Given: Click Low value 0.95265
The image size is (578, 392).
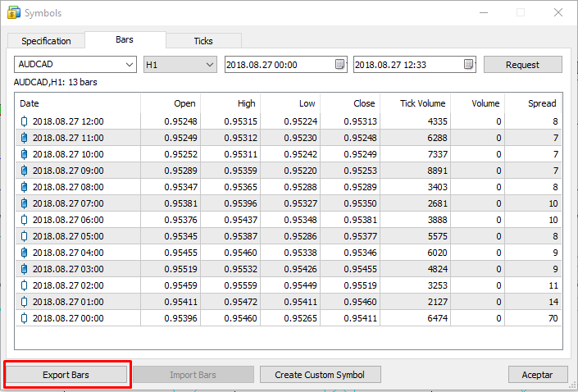Looking at the screenshot, I should pyautogui.click(x=300, y=318).
